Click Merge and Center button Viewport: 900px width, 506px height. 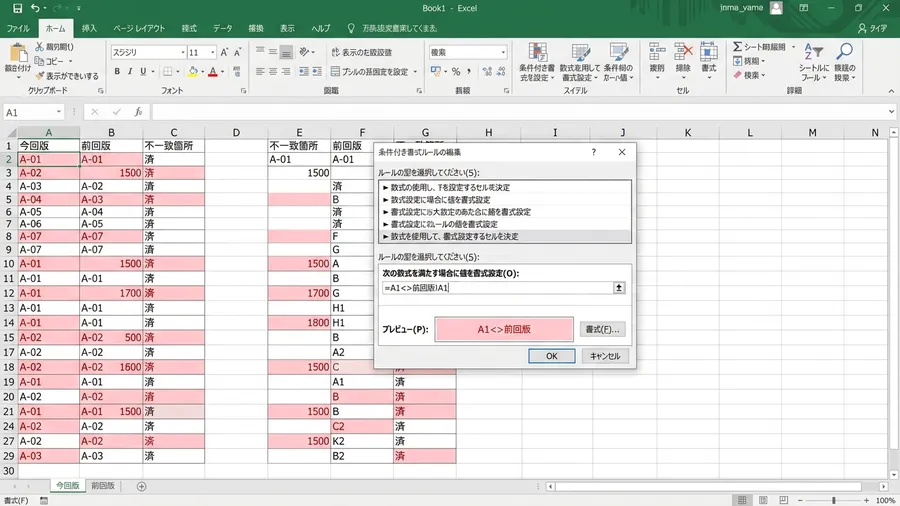(370, 72)
